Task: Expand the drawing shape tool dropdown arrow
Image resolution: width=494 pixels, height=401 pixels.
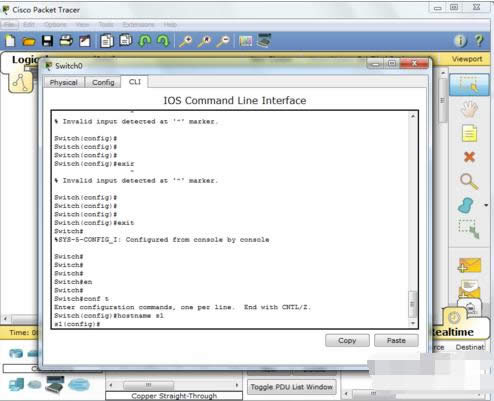Action: point(486,205)
